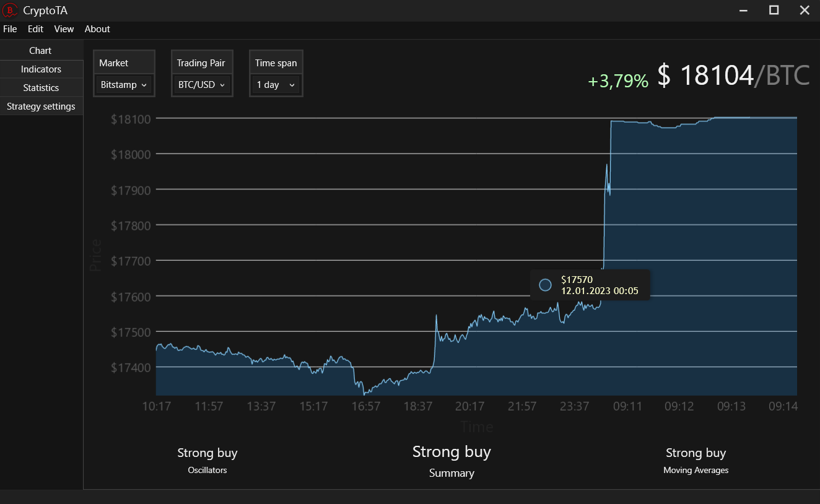Click the Strong buy Summary rating
820x504 pixels.
451,452
